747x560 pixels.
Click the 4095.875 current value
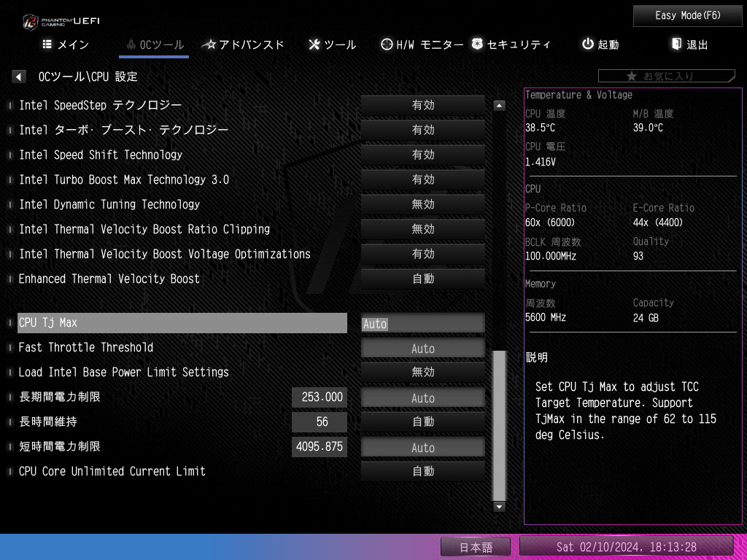click(320, 447)
